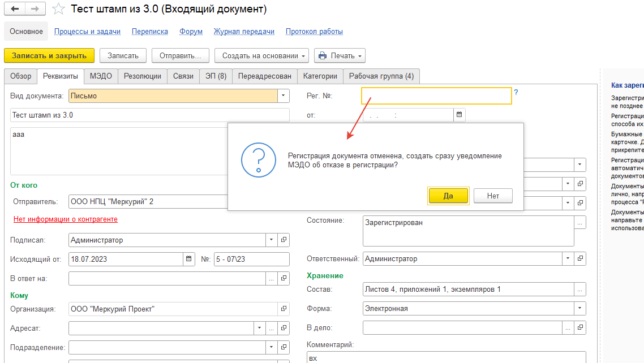
Task: Choose В ответ на value with ellipsis button
Action: point(271,278)
